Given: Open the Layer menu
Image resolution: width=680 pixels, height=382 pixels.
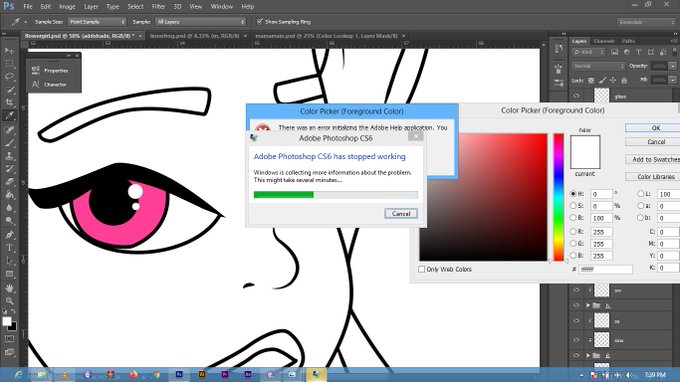Looking at the screenshot, I should (91, 7).
